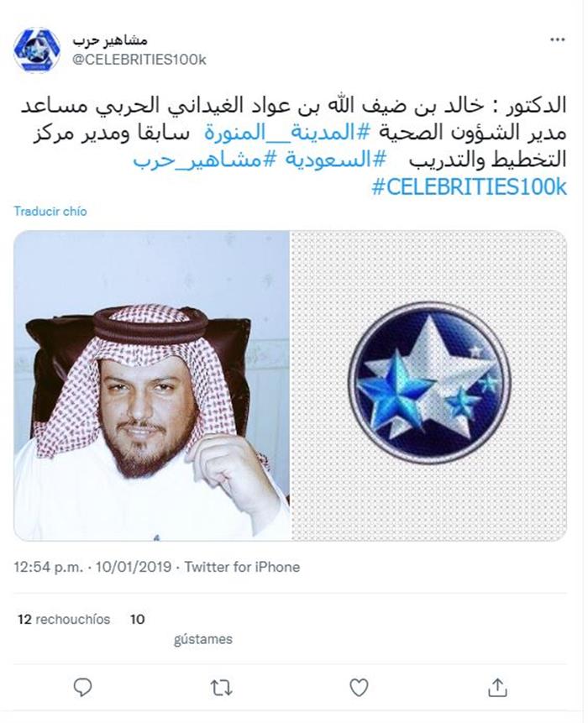This screenshot has width=588, height=723.
Task: Click the 10/01/2019 date
Action: pyautogui.click(x=134, y=567)
